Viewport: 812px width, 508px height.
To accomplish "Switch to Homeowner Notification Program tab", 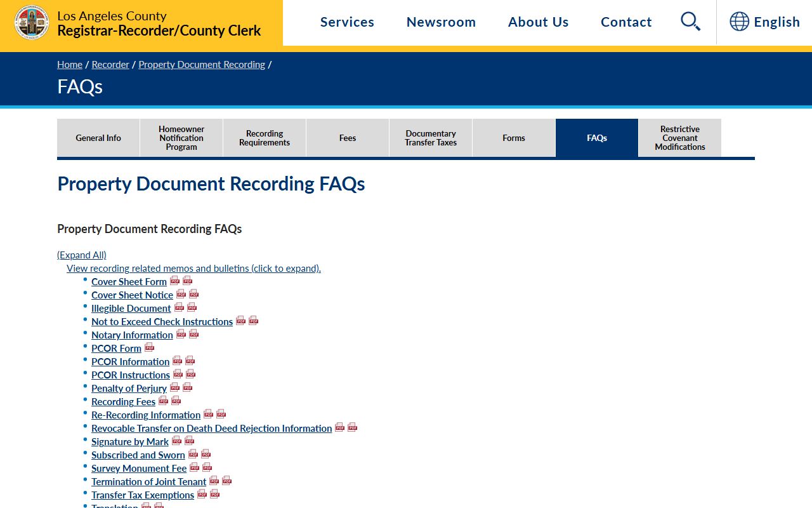I will pos(181,138).
